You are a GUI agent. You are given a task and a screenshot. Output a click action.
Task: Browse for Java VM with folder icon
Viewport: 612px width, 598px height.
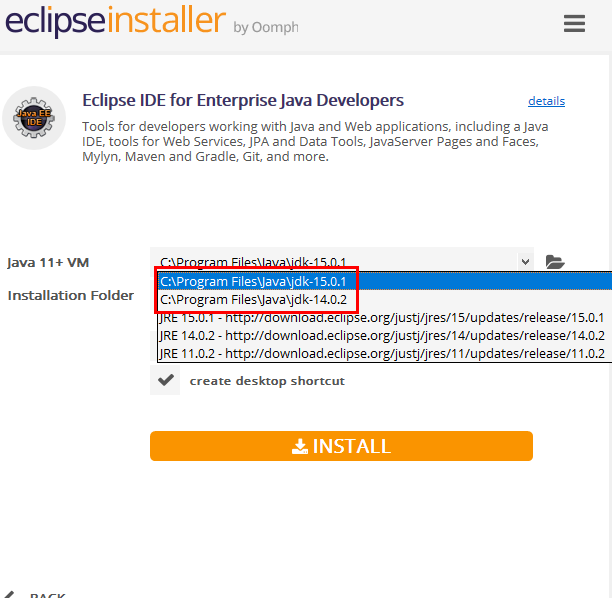tap(555, 262)
